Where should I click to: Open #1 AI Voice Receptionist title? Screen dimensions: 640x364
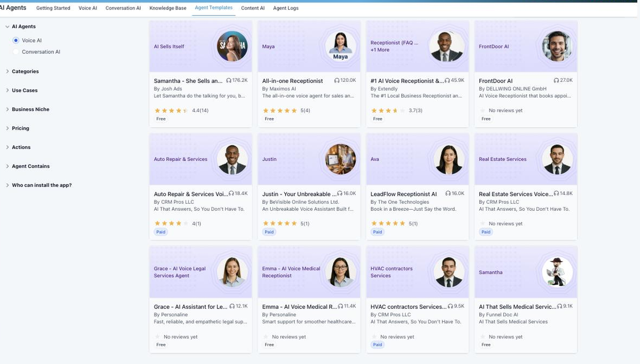407,81
